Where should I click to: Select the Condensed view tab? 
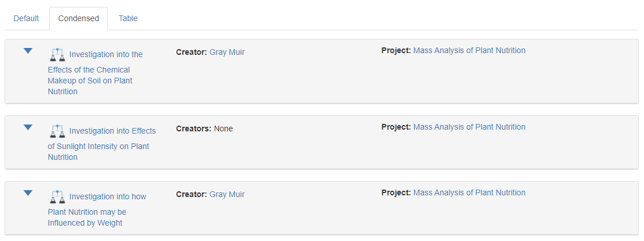pyautogui.click(x=79, y=18)
